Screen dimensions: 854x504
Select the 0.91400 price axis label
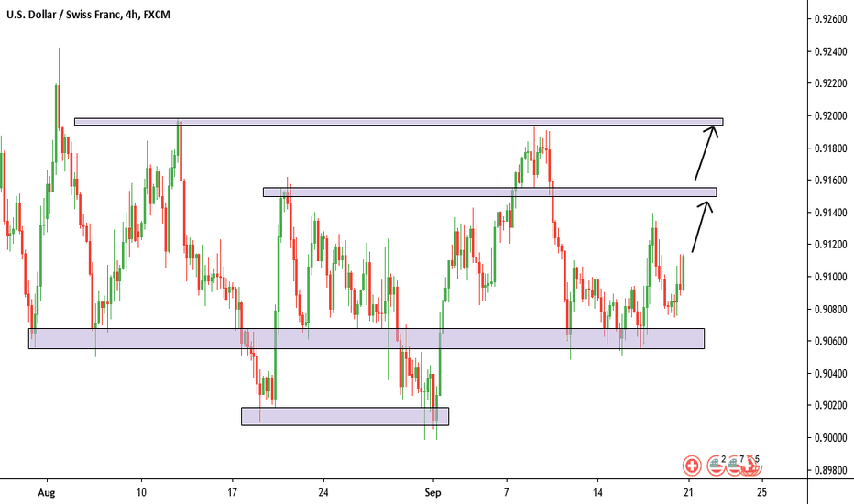(830, 213)
